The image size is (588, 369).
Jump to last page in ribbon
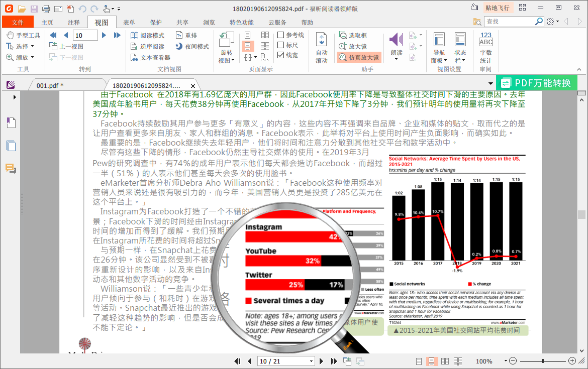click(118, 35)
